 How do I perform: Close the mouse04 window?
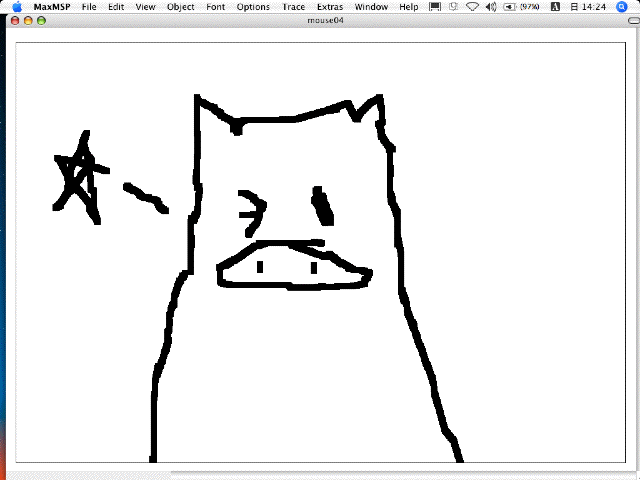point(15,20)
